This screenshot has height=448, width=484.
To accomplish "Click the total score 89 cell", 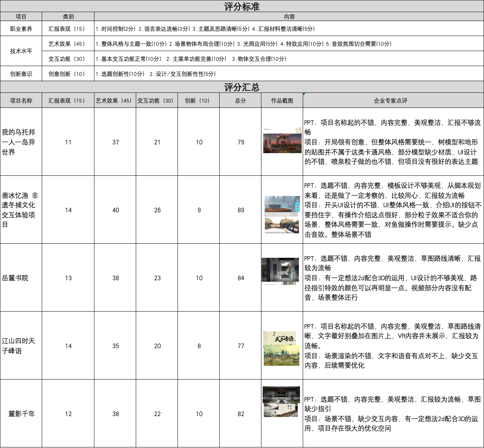I will (x=240, y=210).
